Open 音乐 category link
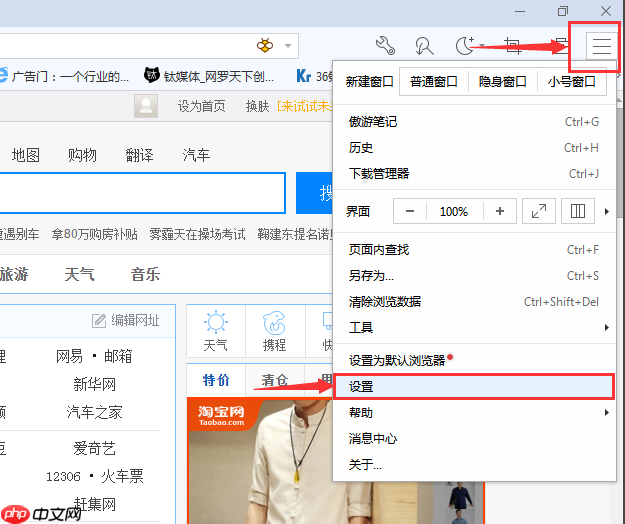 pyautogui.click(x=145, y=275)
